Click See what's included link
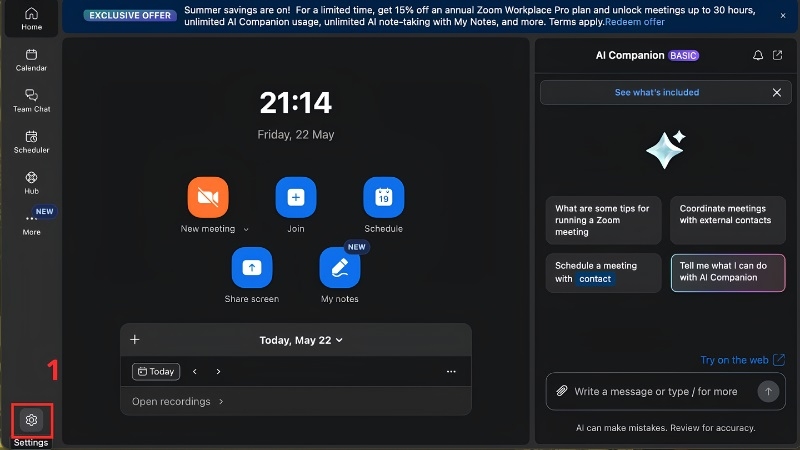The width and height of the screenshot is (800, 450). (x=657, y=92)
